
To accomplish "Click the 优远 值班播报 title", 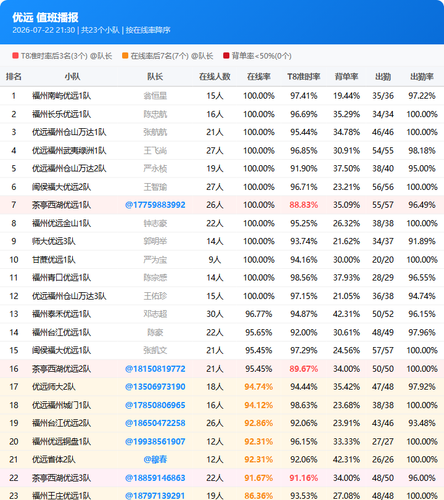I will [x=45, y=17].
